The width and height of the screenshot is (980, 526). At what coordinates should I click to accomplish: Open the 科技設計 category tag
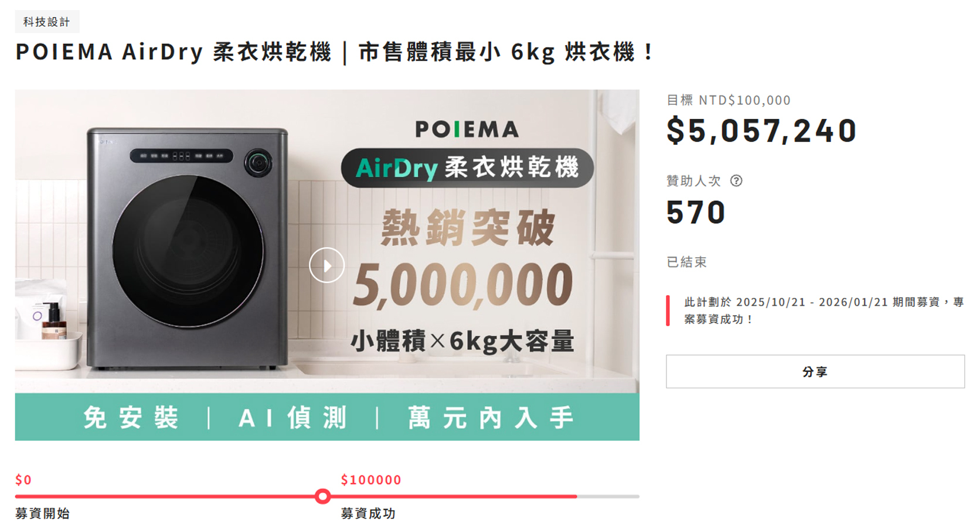coord(47,22)
